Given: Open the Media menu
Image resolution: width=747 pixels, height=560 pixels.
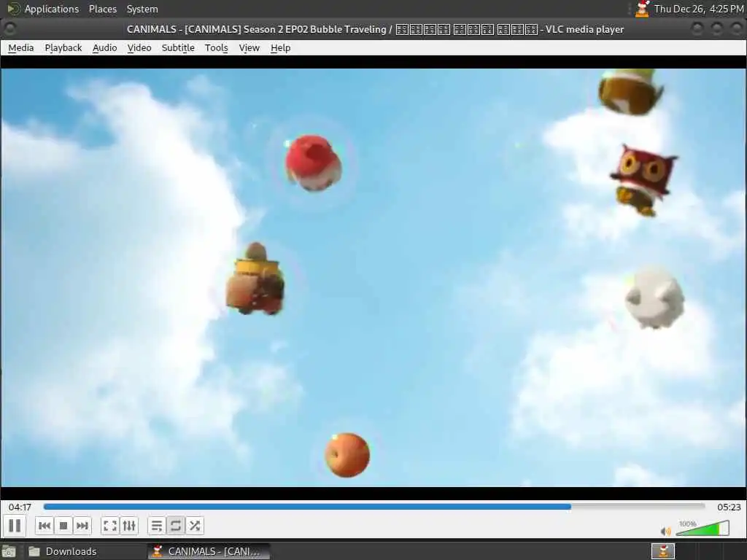Looking at the screenshot, I should coord(21,47).
